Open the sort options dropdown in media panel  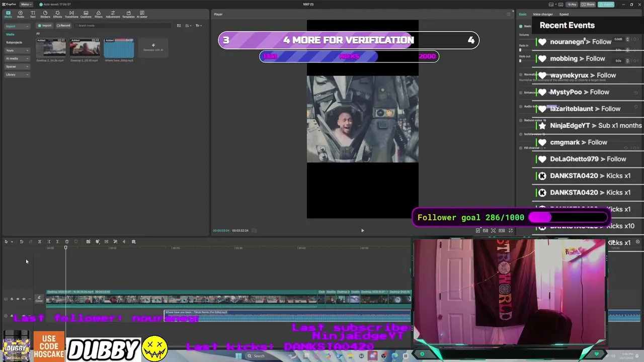coord(188,26)
